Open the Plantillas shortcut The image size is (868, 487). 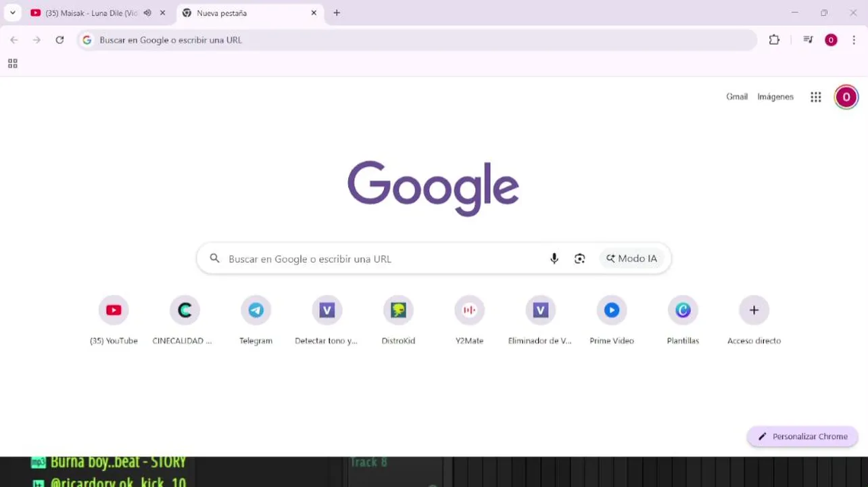683,320
